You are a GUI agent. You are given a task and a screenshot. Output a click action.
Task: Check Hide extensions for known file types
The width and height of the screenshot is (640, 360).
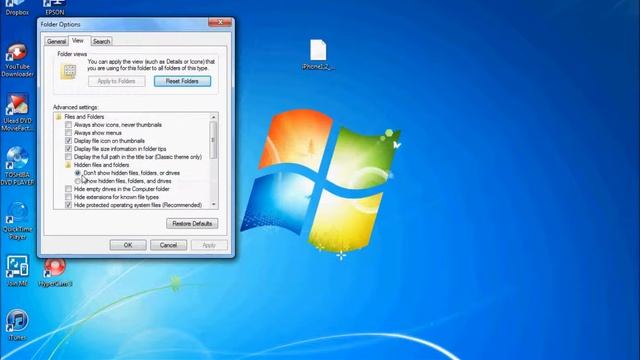[69, 197]
